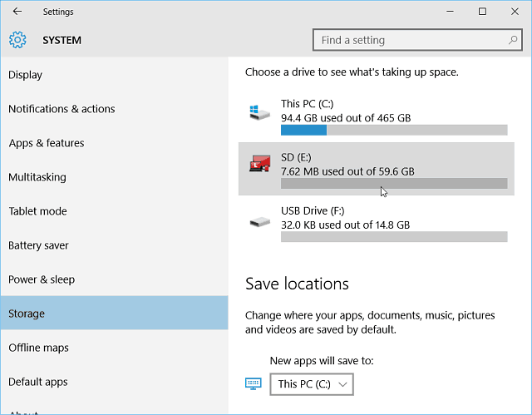Close the Settings window
Image resolution: width=532 pixels, height=415 pixels.
coord(515,12)
